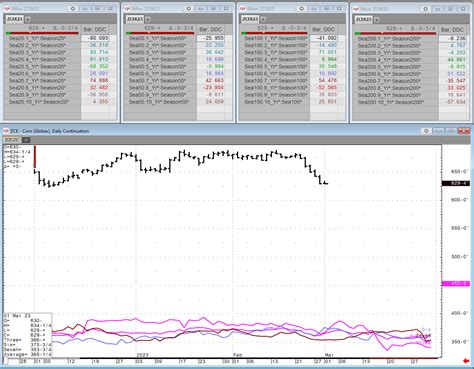Click the black 629-4 price label on chart axis

point(456,183)
